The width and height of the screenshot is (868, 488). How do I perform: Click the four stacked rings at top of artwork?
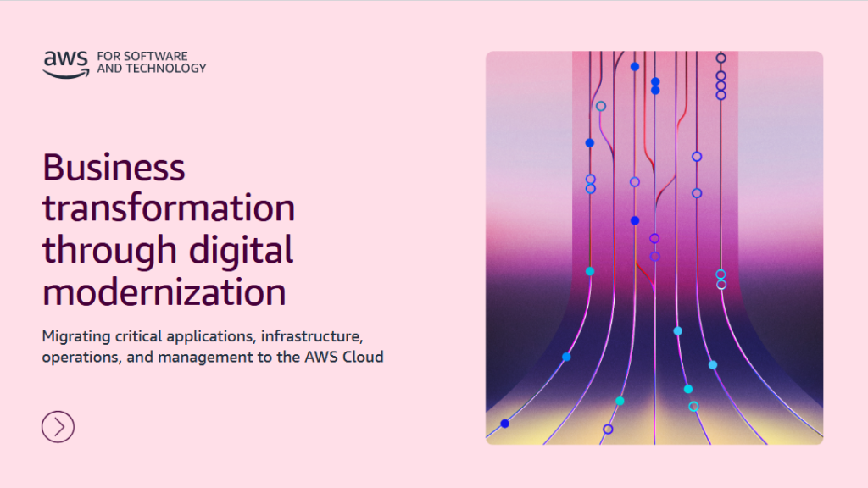721,76
